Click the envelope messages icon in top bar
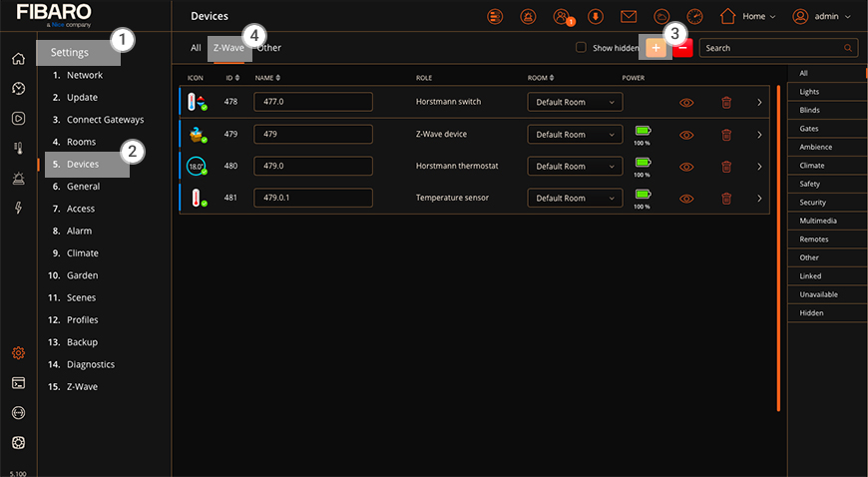The image size is (868, 477). (x=629, y=17)
